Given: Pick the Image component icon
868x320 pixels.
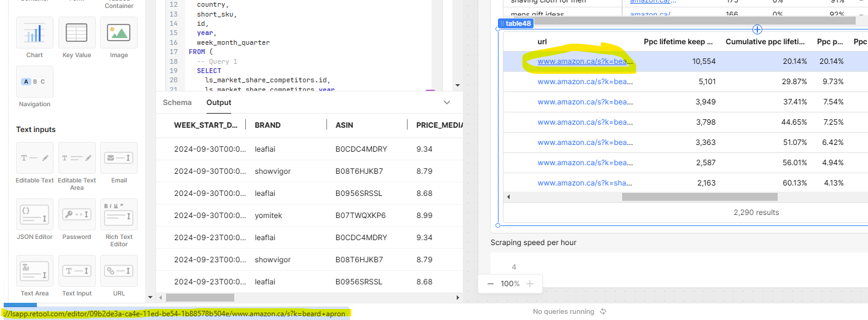Looking at the screenshot, I should click(x=118, y=33).
